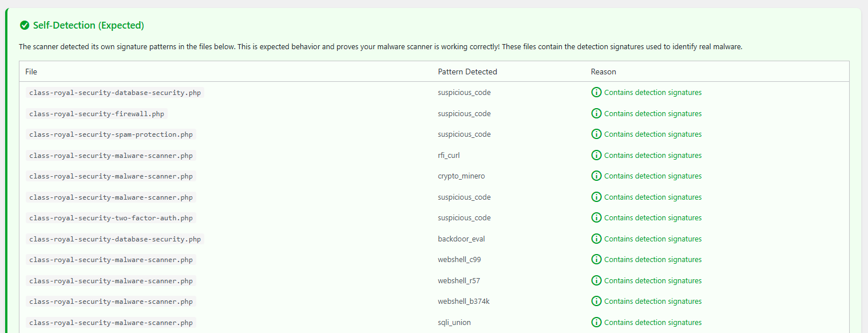Click the green checkmark icon beside Self-Detection

click(x=24, y=25)
